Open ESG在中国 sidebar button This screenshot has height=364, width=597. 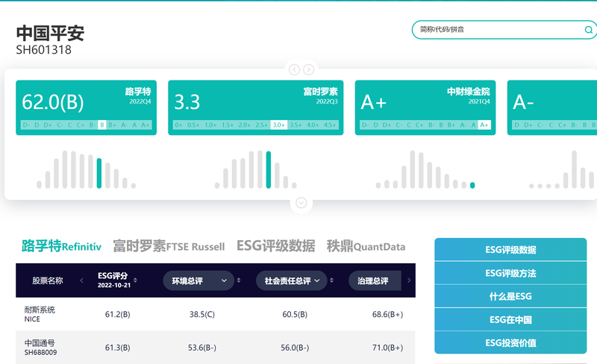click(510, 319)
